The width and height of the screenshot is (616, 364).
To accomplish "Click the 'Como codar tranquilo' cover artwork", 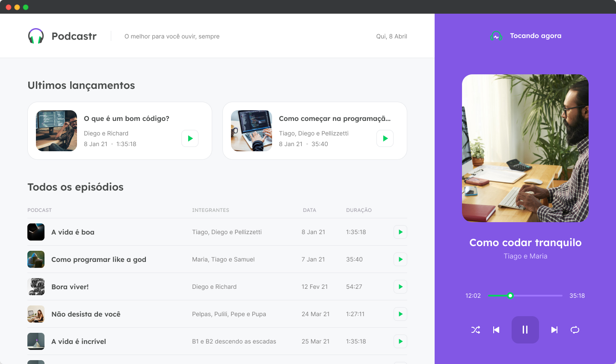I will point(525,148).
